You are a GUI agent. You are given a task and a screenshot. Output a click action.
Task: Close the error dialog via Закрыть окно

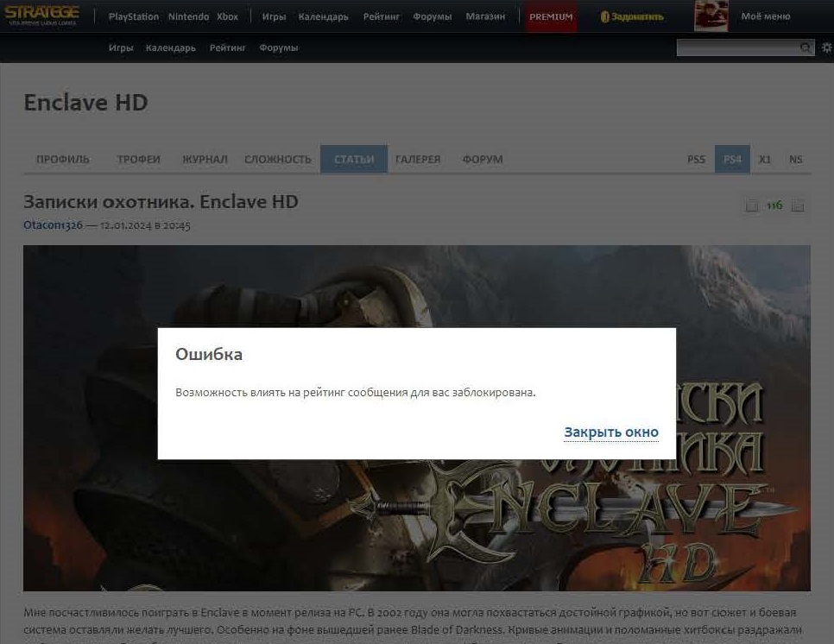click(611, 432)
